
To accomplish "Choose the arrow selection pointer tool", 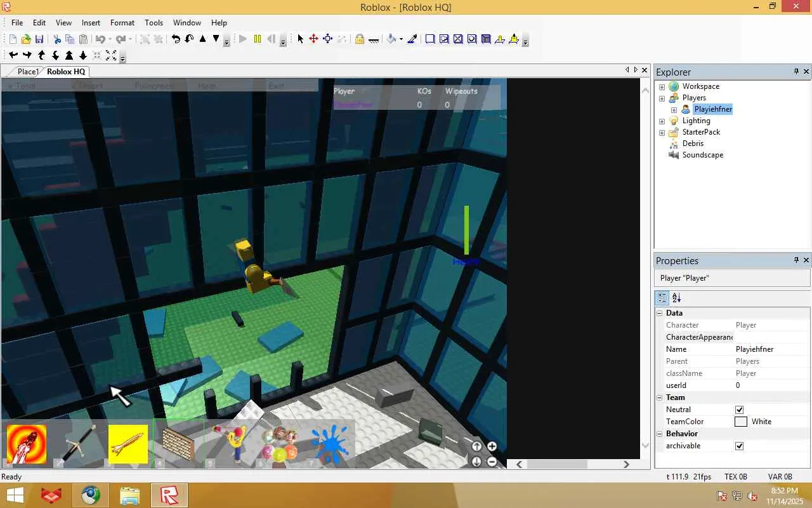I will tap(301, 39).
